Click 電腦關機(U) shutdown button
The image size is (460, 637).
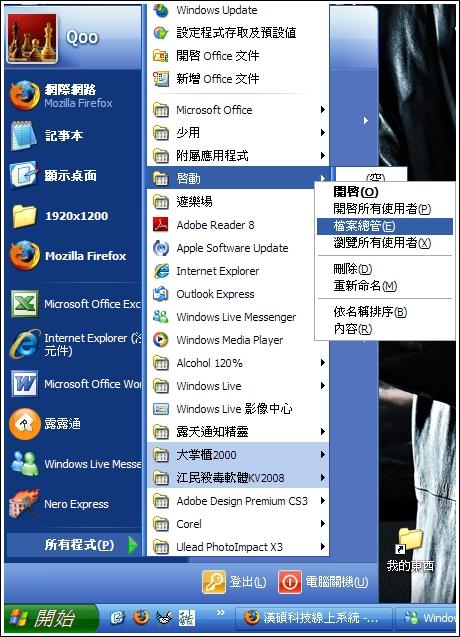click(323, 582)
